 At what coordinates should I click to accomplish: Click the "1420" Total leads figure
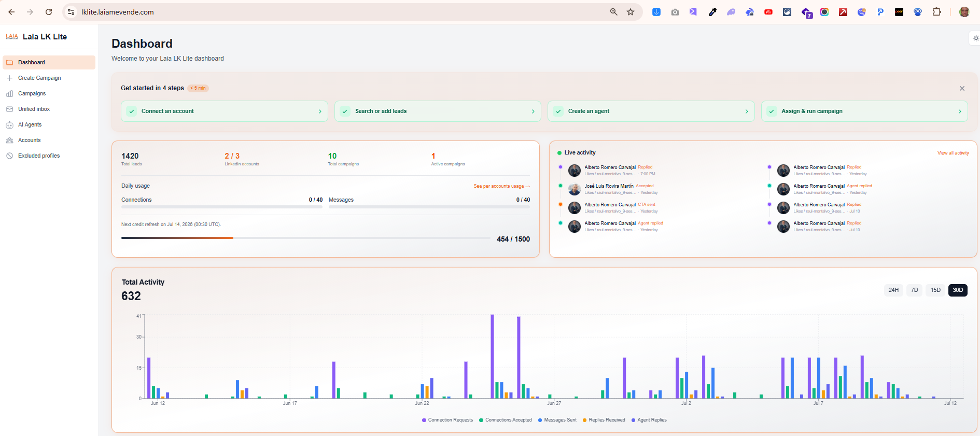coord(130,156)
